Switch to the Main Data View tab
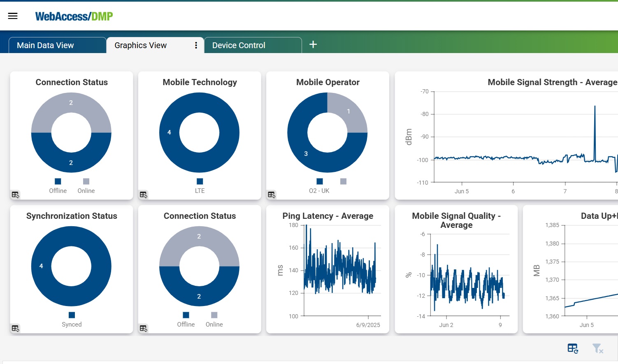Screen dimensions: 618x364 45,45
